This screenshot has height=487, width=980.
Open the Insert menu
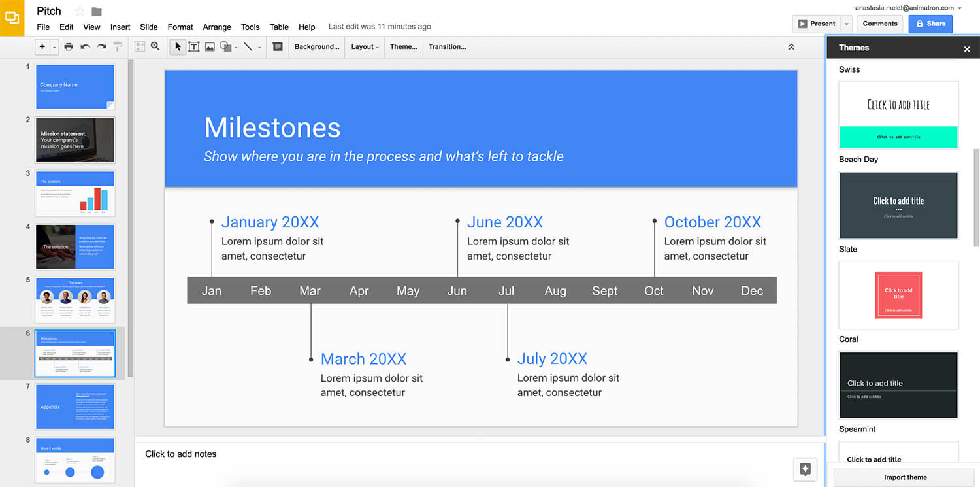[x=120, y=27]
